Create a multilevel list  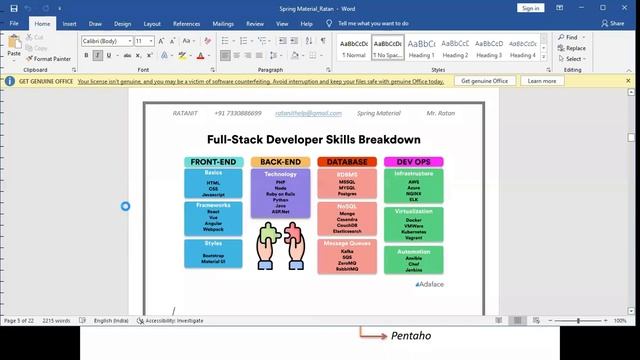click(262, 41)
